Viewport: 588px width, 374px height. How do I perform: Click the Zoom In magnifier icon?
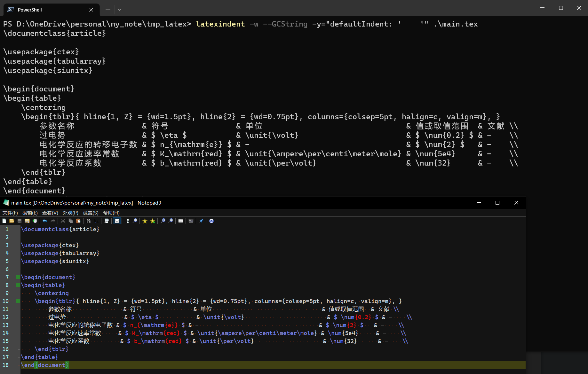pyautogui.click(x=163, y=221)
